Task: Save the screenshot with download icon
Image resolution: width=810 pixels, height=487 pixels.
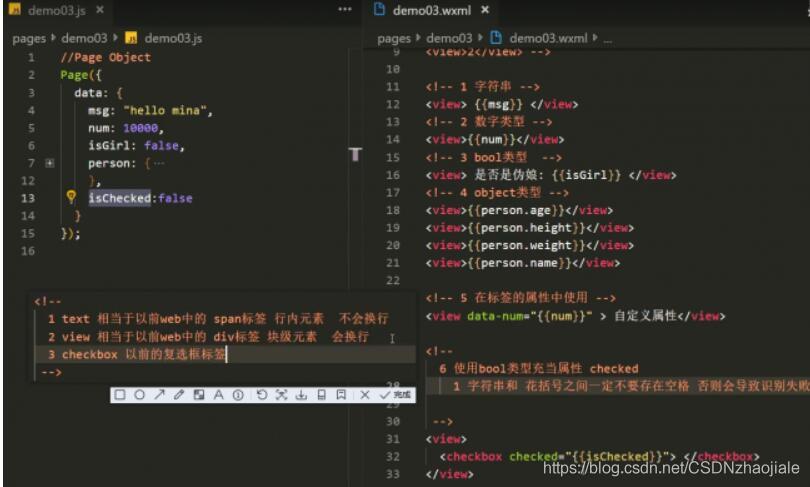Action: click(x=301, y=395)
